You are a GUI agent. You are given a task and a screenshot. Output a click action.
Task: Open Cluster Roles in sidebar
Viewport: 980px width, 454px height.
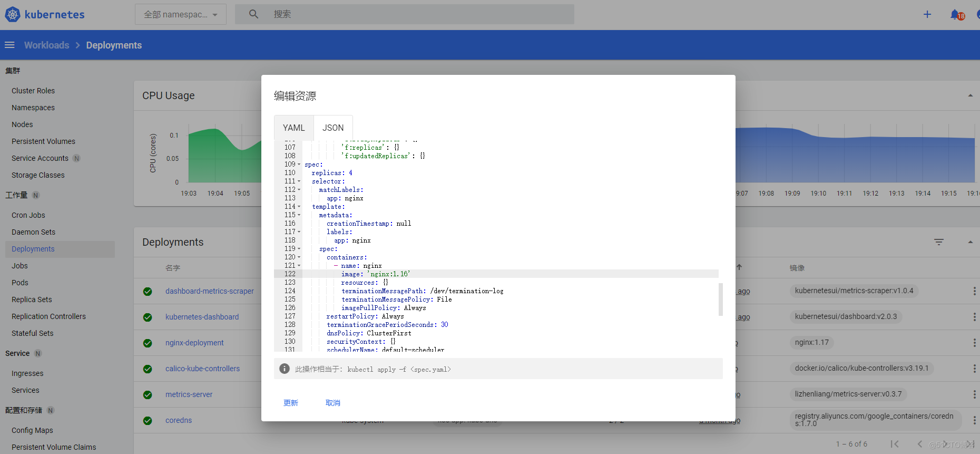click(33, 91)
